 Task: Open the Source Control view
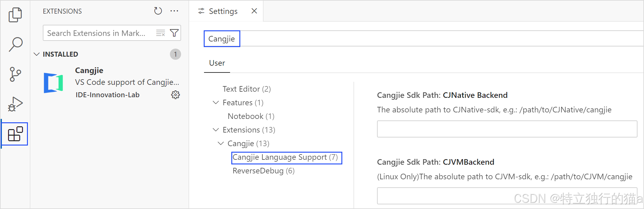point(15,74)
